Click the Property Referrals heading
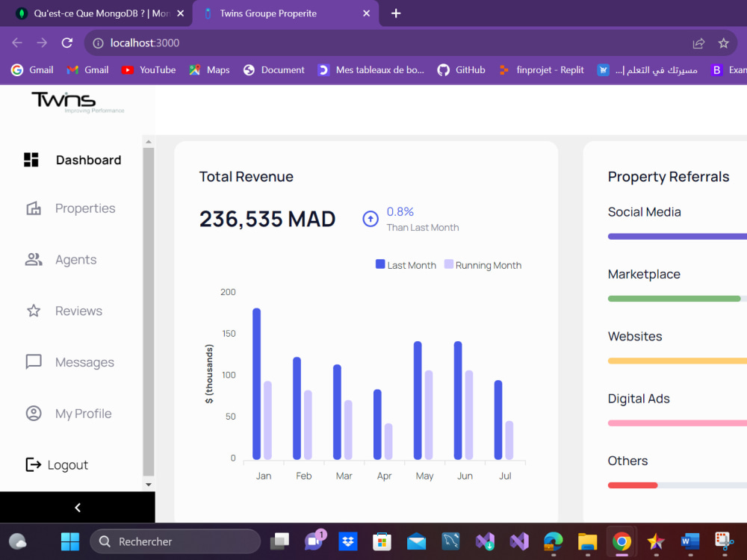Image resolution: width=747 pixels, height=560 pixels. click(x=669, y=177)
